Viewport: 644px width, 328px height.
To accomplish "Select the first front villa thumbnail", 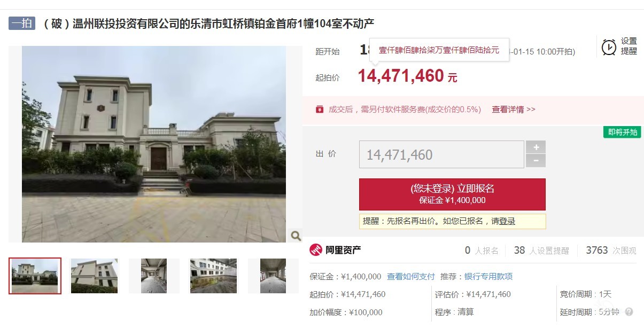I will [35, 276].
